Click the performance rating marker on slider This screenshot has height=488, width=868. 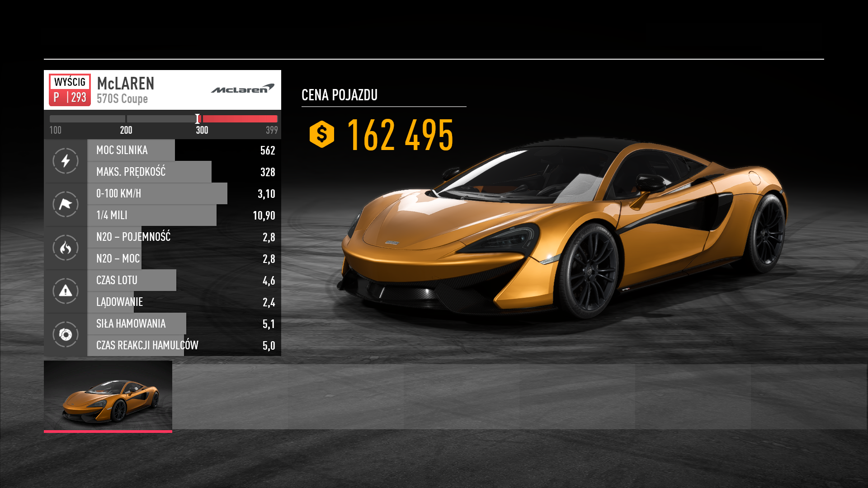pyautogui.click(x=198, y=119)
